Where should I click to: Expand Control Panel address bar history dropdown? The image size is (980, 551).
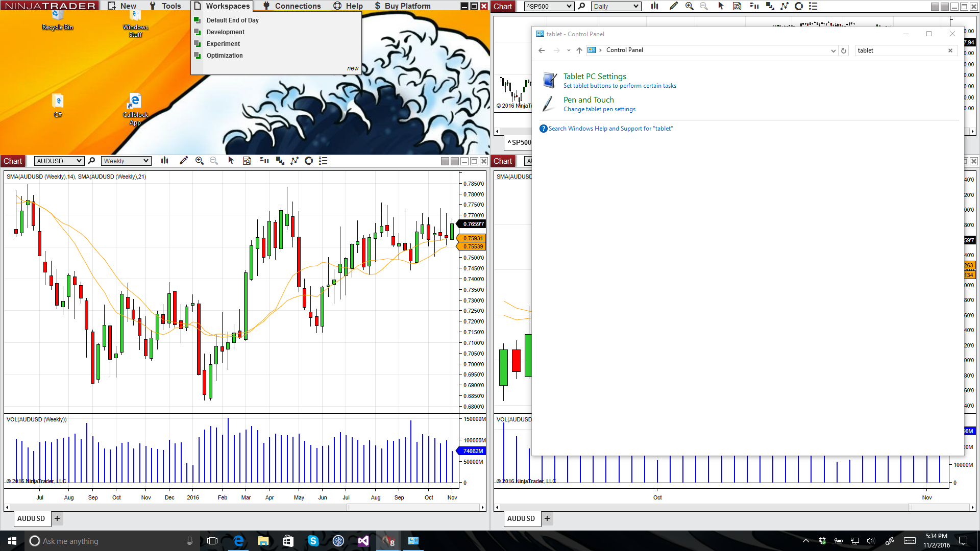(833, 51)
